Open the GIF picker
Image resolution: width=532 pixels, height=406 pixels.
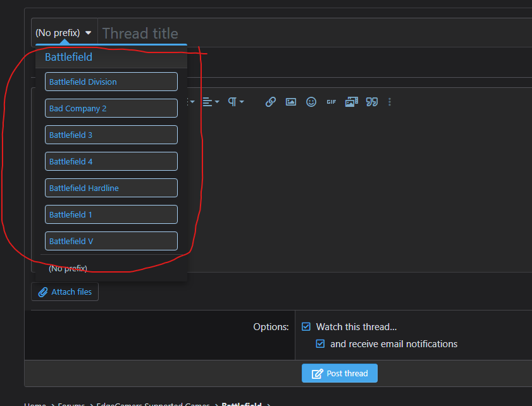pyautogui.click(x=331, y=102)
